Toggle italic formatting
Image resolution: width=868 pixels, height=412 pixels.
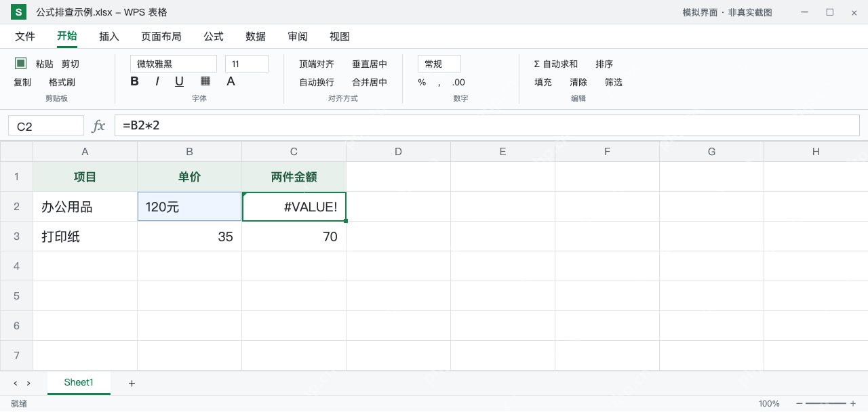(157, 81)
